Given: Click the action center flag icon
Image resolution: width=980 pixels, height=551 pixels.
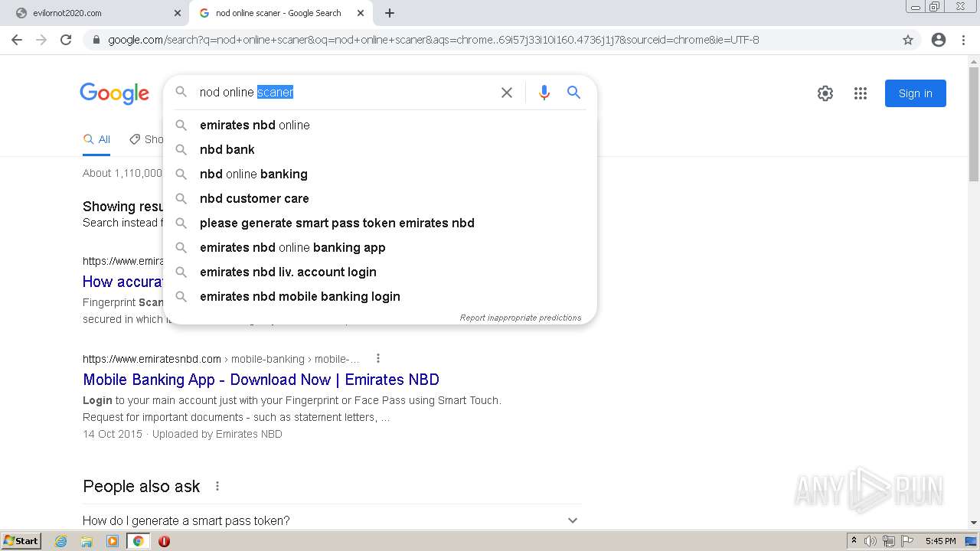Looking at the screenshot, I should (x=906, y=541).
